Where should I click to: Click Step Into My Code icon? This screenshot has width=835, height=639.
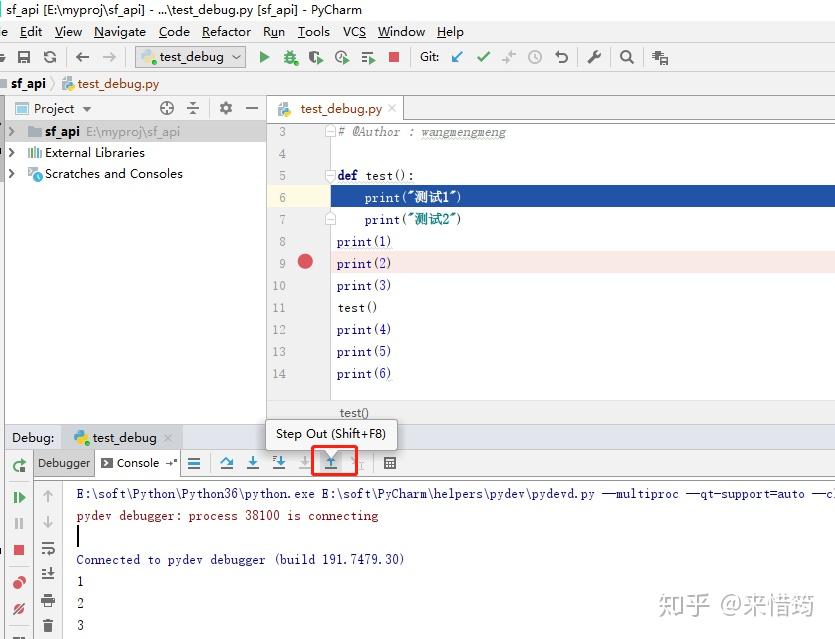pyautogui.click(x=279, y=462)
